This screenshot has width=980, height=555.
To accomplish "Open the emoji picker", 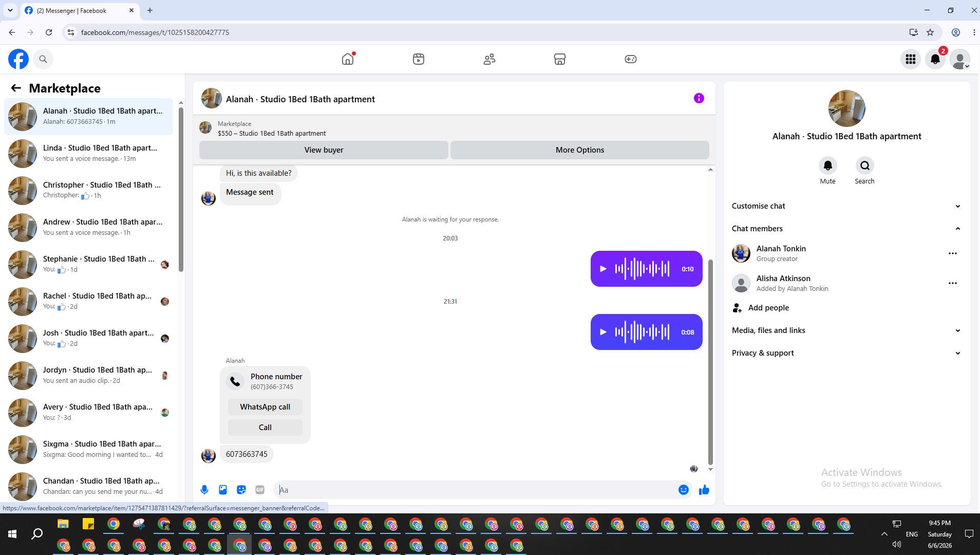I will pyautogui.click(x=684, y=490).
